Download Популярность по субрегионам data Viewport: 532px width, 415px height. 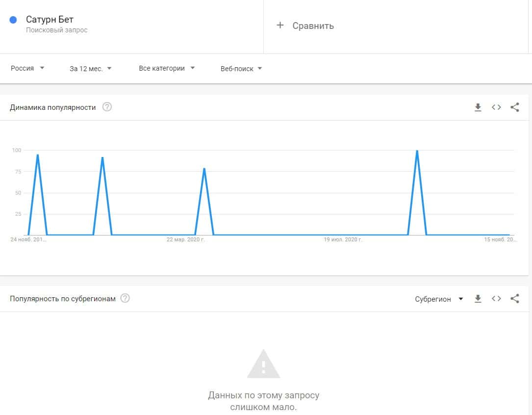(x=478, y=299)
